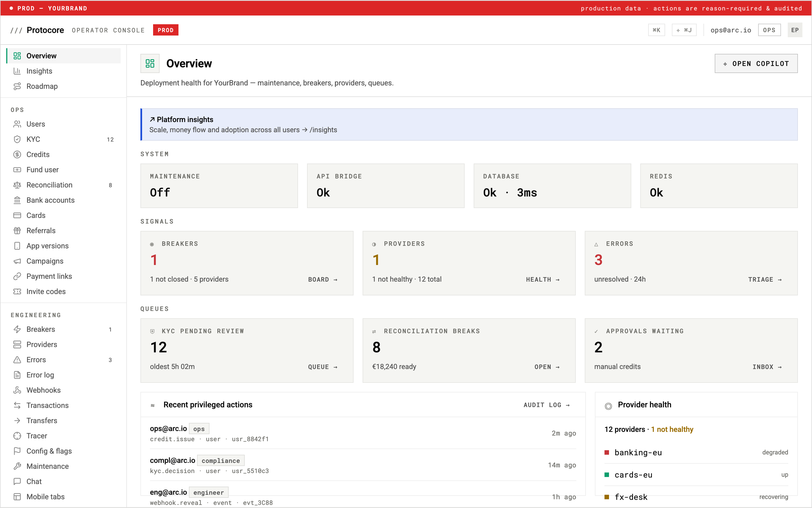Viewport: 812px width, 508px height.
Task: Click the ops@arc.io account label in header
Action: 731,30
